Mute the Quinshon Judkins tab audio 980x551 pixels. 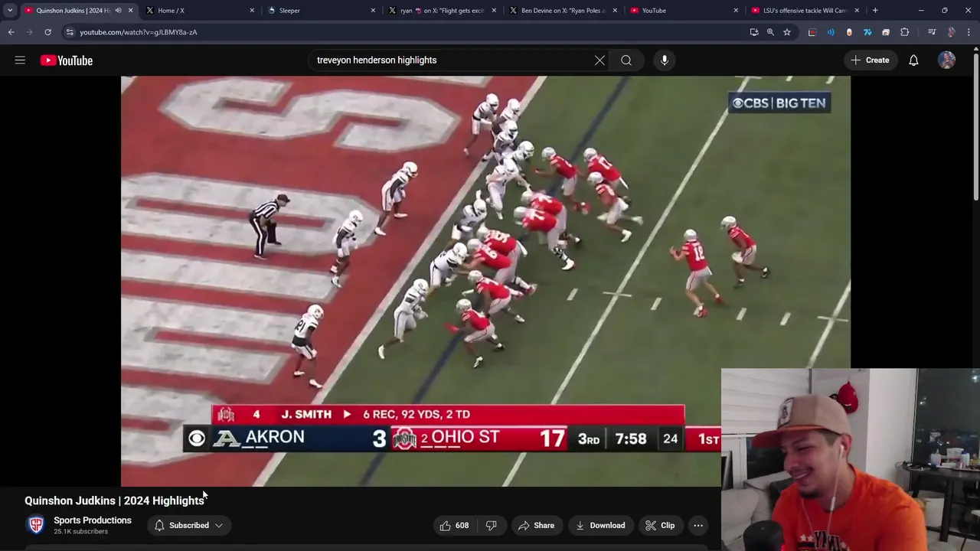pyautogui.click(x=118, y=11)
